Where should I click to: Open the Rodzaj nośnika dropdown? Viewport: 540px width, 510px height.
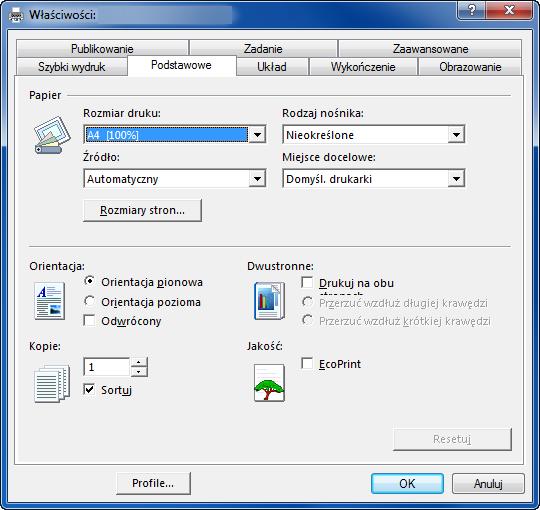[x=456, y=135]
